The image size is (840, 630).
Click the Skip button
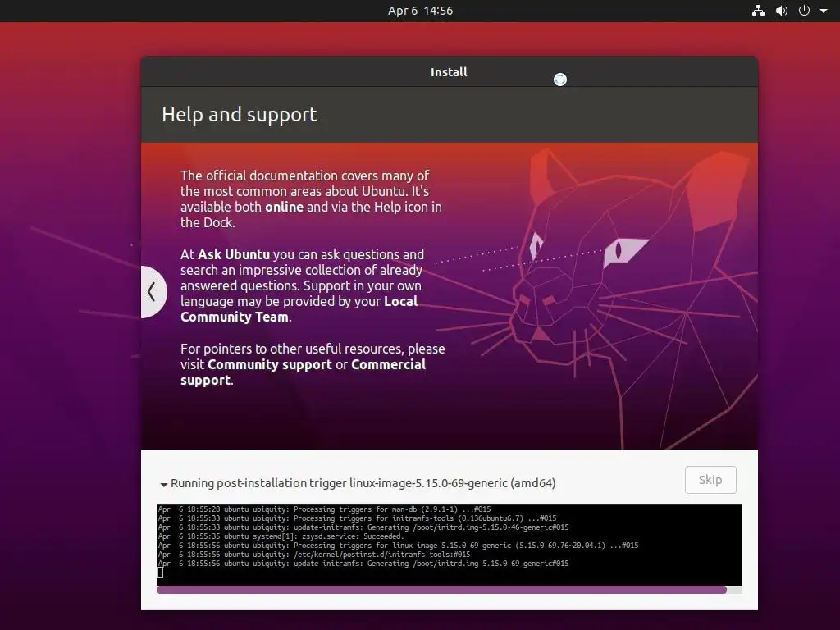pos(710,480)
